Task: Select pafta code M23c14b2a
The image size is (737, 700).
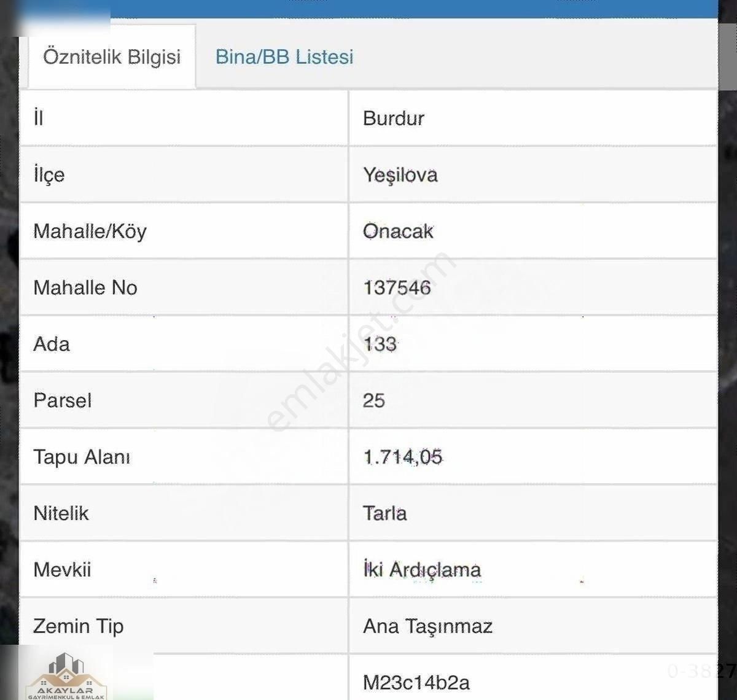Action: [x=416, y=682]
